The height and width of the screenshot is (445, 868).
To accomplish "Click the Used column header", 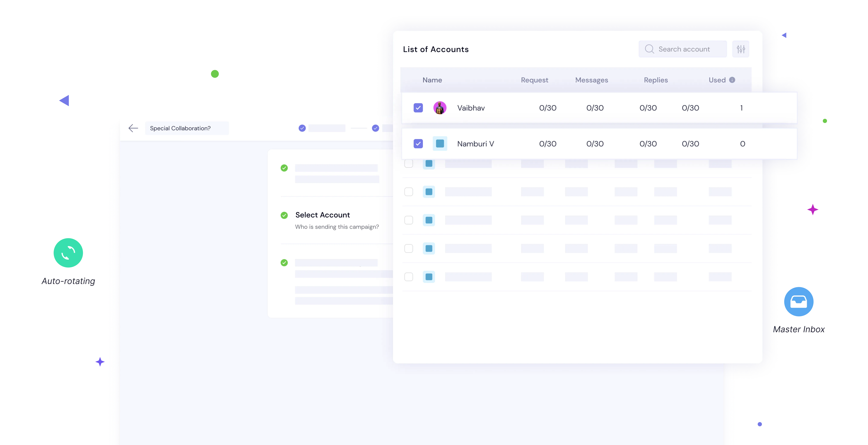I will (717, 80).
